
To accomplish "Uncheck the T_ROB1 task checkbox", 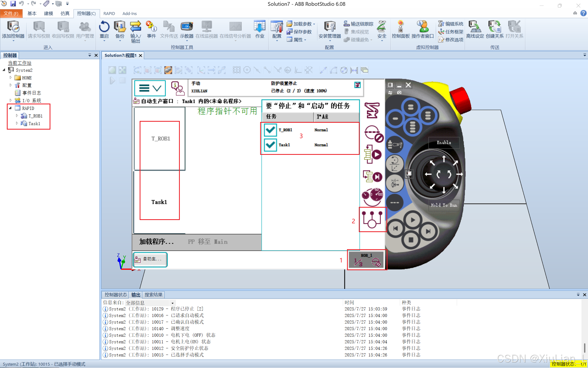I will click(270, 130).
